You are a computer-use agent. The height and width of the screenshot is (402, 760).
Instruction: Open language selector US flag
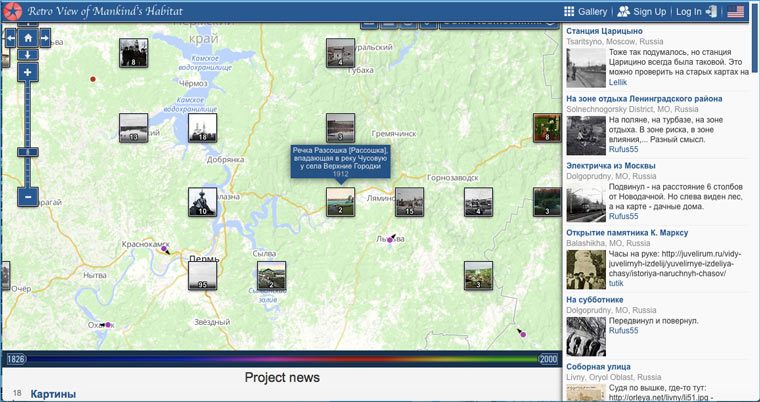[736, 11]
